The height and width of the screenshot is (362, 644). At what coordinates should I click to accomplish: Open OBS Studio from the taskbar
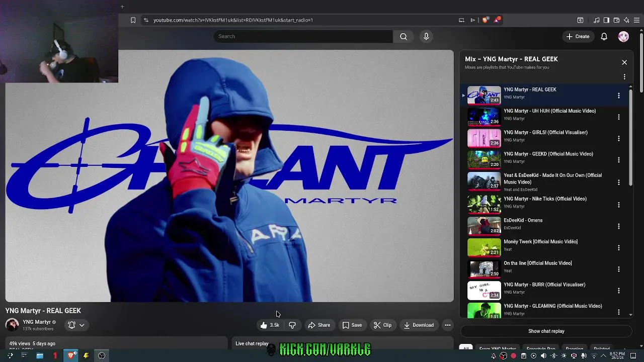click(x=102, y=356)
